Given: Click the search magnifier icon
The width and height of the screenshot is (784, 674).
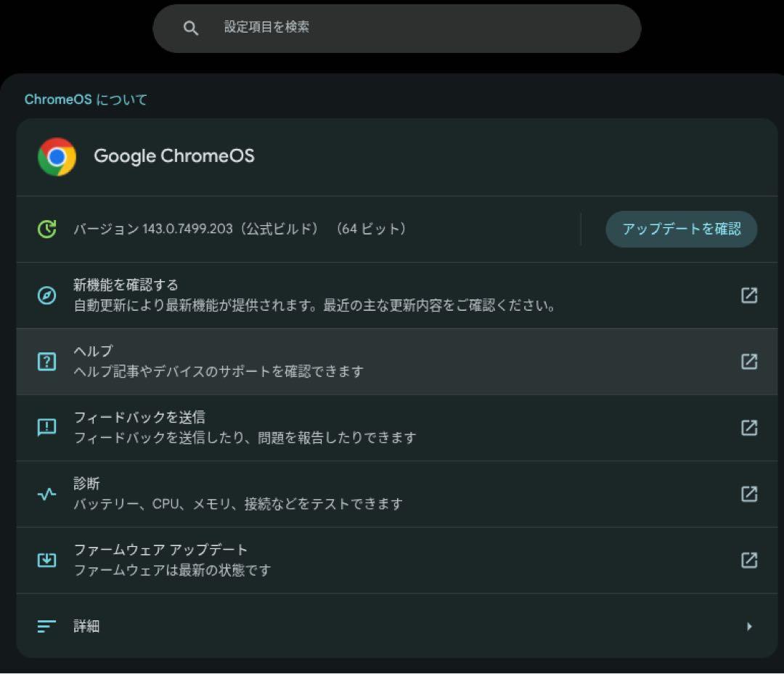Looking at the screenshot, I should [191, 28].
